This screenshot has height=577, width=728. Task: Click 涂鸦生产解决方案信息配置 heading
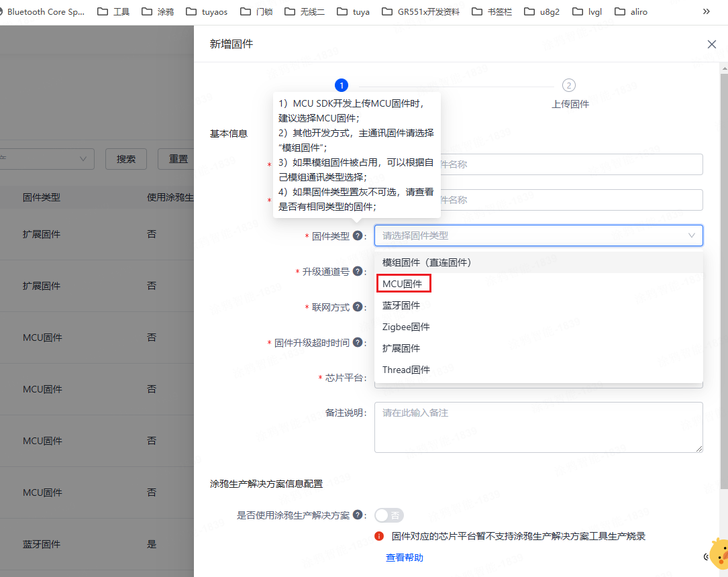[266, 484]
